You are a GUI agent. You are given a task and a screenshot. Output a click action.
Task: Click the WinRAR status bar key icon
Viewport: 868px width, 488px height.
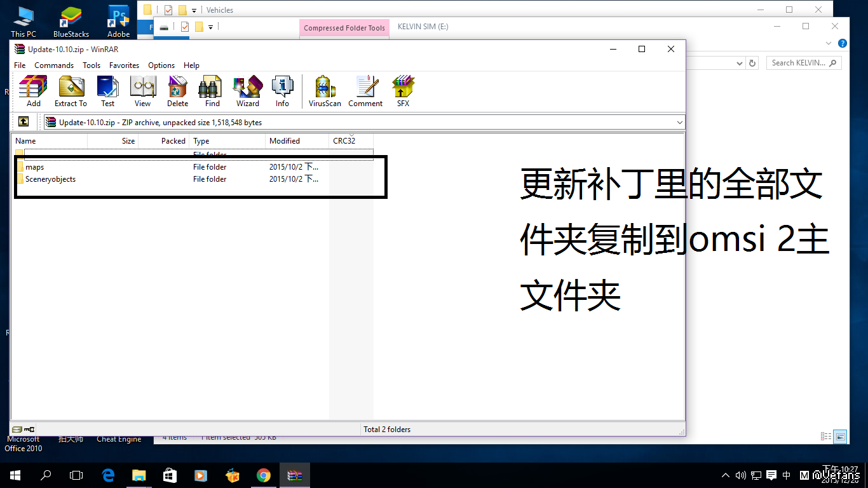[x=29, y=430]
